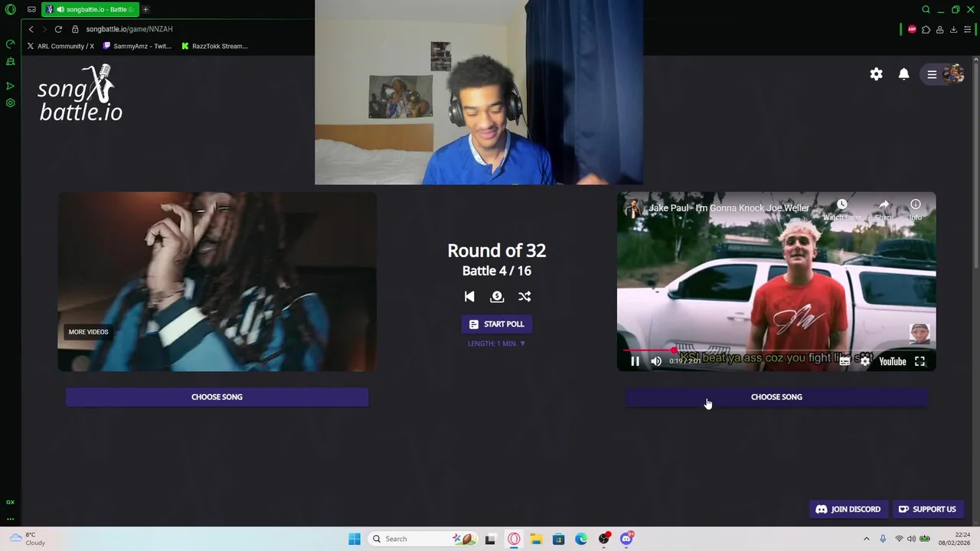Open a new browser tab
The image size is (980, 551).
click(145, 9)
